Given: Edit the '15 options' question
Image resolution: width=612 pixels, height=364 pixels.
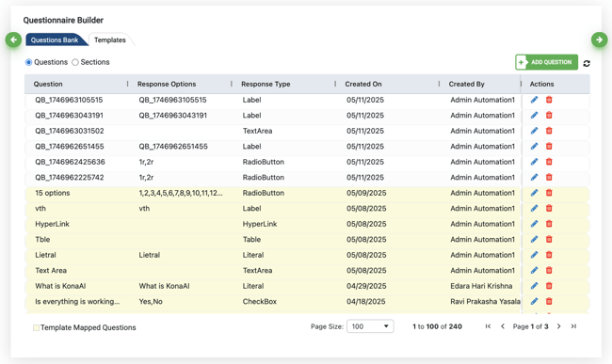Looking at the screenshot, I should (x=535, y=193).
